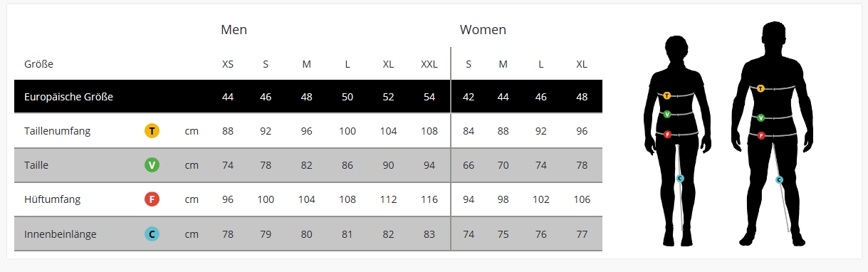Click the Hüftumfang value 116
The height and width of the screenshot is (272, 868).
pyautogui.click(x=429, y=199)
